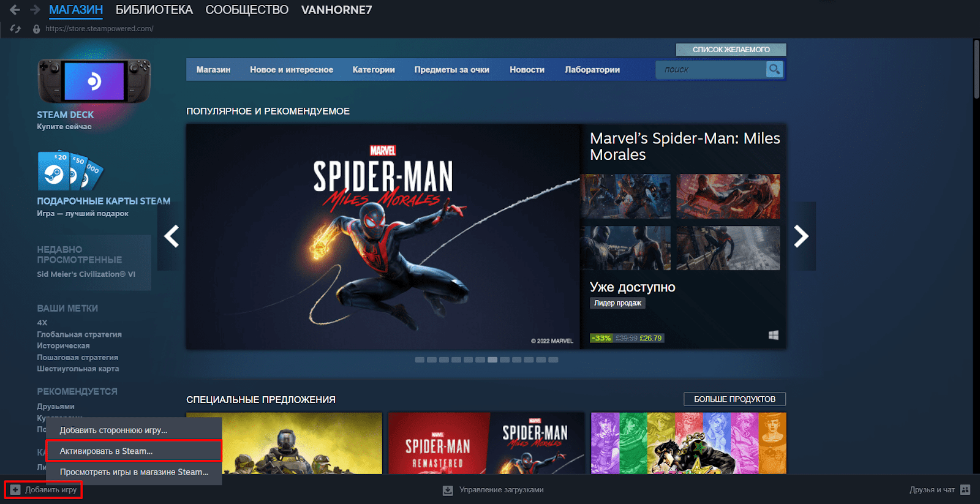
Task: Click the search magnifier icon
Action: pyautogui.click(x=774, y=69)
